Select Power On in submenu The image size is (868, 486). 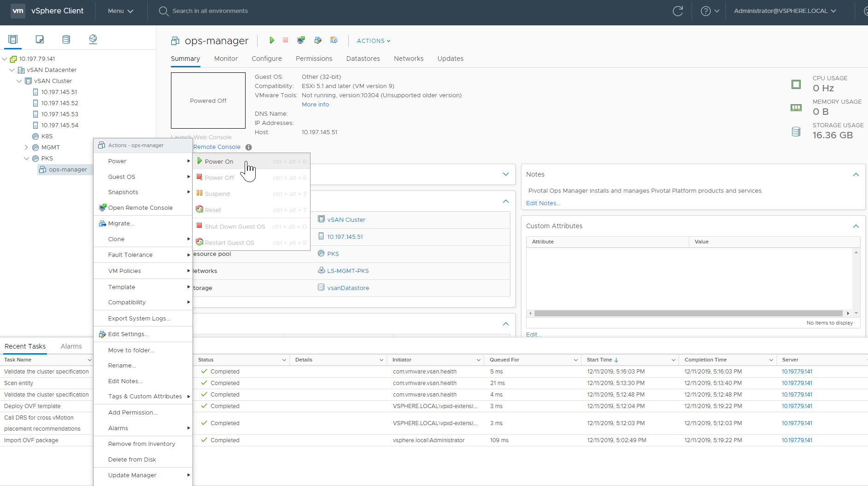tap(251, 161)
